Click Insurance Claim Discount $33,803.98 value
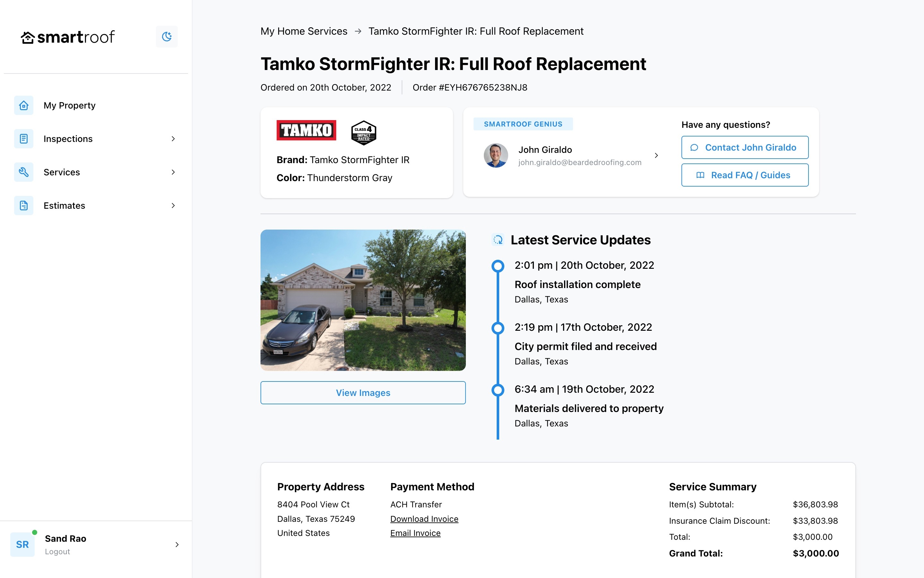Viewport: 924px width, 578px height. click(x=816, y=521)
